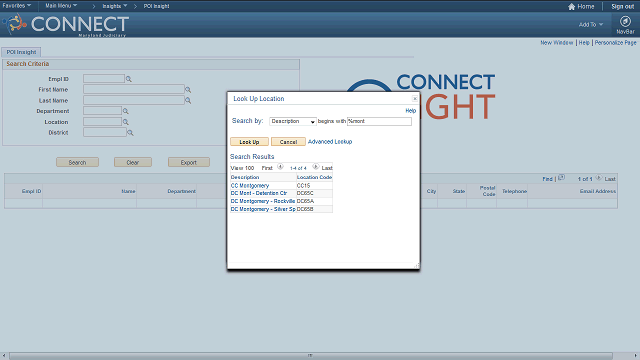Click POI Insight breadcrumb
The height and width of the screenshot is (360, 640).
[x=156, y=6]
